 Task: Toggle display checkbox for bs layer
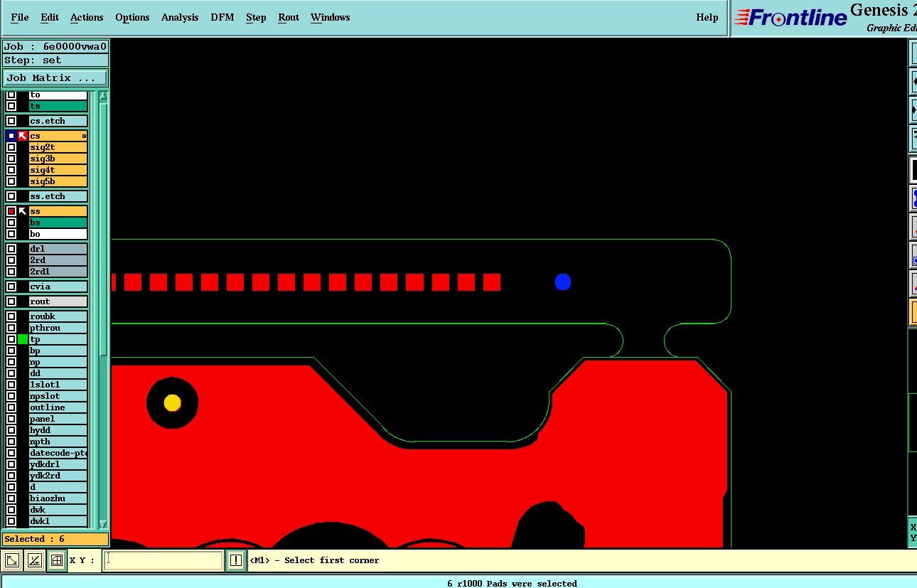(x=11, y=223)
